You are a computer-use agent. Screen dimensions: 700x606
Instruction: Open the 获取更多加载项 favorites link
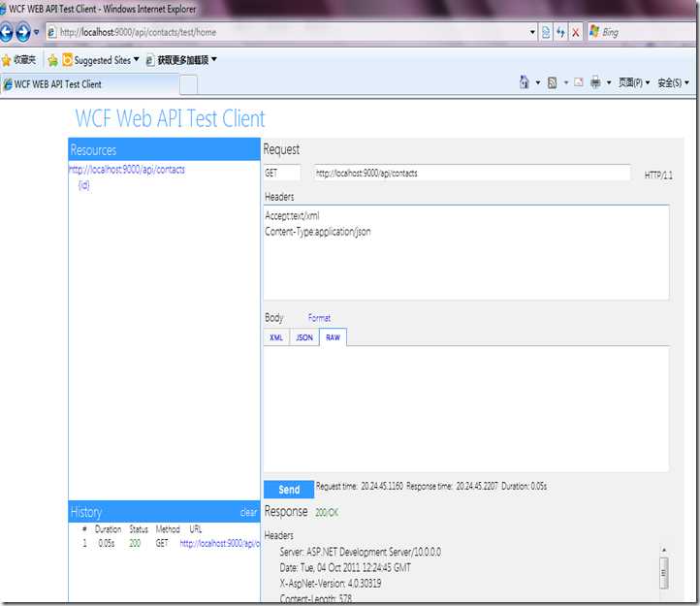point(181,60)
